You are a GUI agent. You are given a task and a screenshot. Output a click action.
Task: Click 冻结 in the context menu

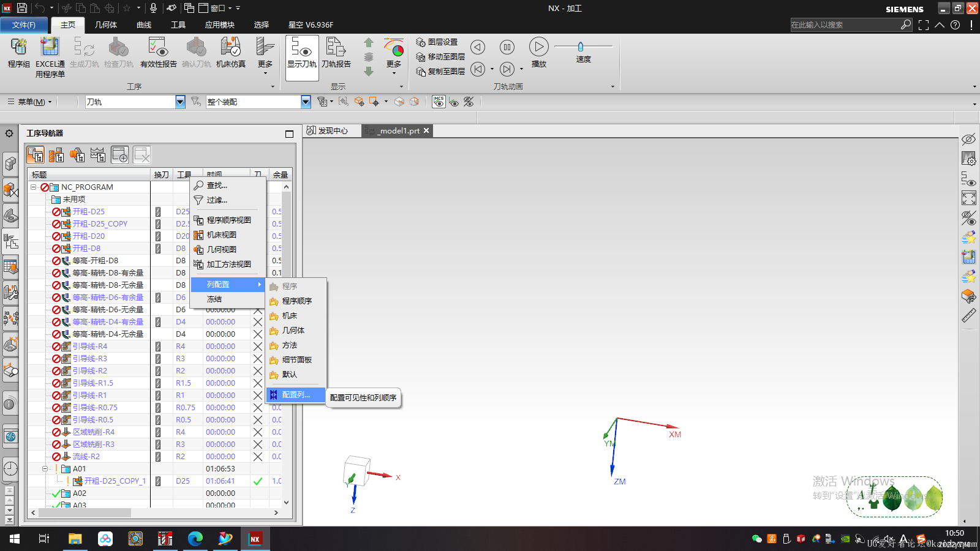228,299
